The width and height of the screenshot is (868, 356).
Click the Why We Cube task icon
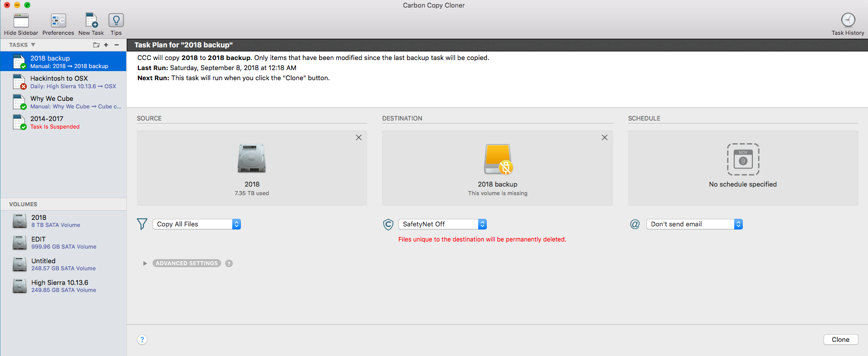(19, 102)
